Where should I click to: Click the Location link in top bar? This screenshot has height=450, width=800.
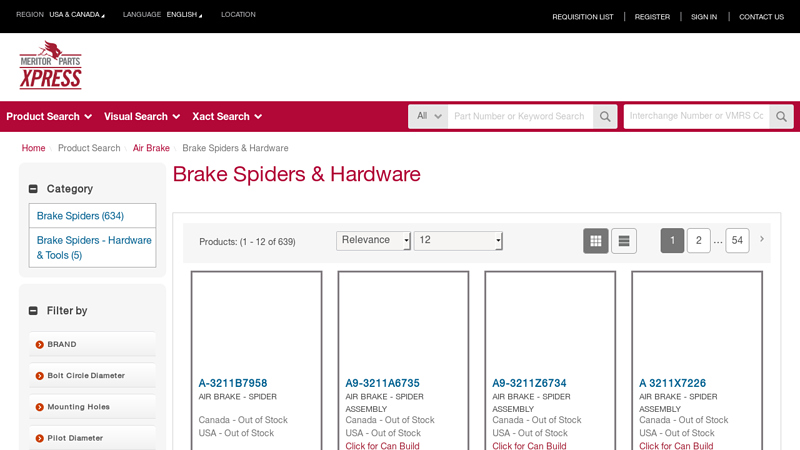pos(238,15)
